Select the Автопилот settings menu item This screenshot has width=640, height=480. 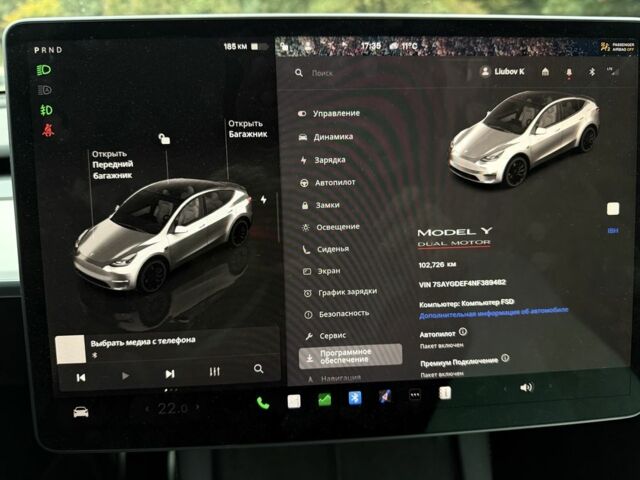coord(335,183)
